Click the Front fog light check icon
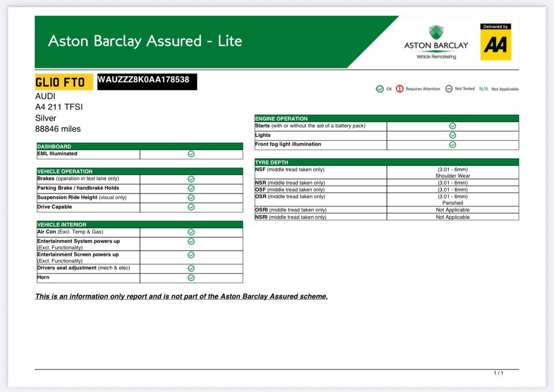Screen dimensions: 554x392 (452, 145)
